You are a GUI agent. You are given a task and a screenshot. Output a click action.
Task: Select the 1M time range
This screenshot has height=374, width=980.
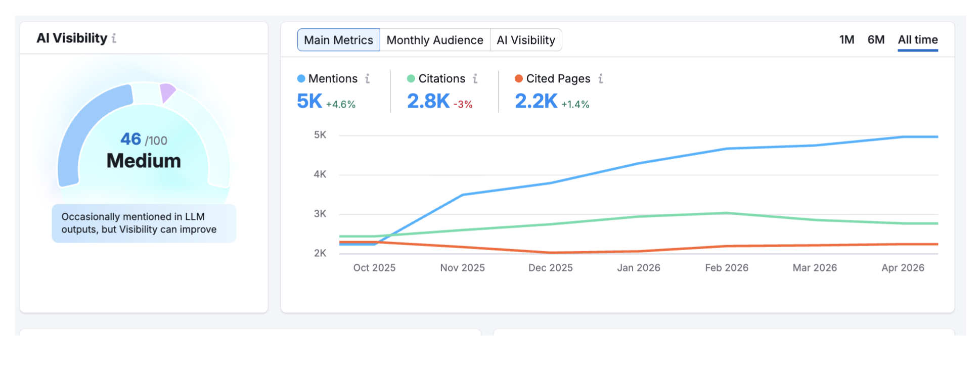(847, 40)
